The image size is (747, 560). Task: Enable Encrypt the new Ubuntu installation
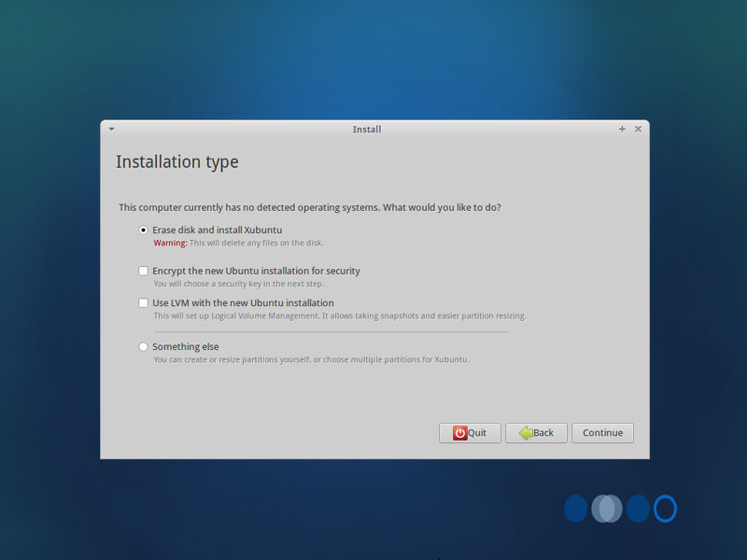point(143,271)
